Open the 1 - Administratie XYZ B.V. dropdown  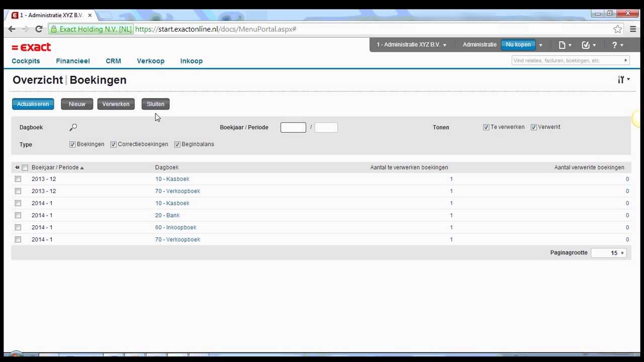pos(411,45)
